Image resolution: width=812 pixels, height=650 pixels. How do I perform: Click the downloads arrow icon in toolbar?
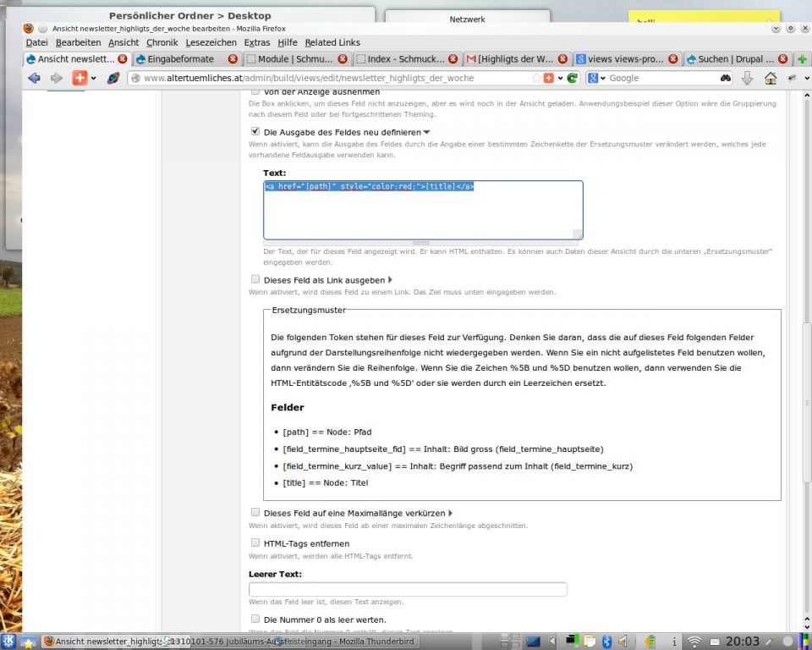point(747,78)
